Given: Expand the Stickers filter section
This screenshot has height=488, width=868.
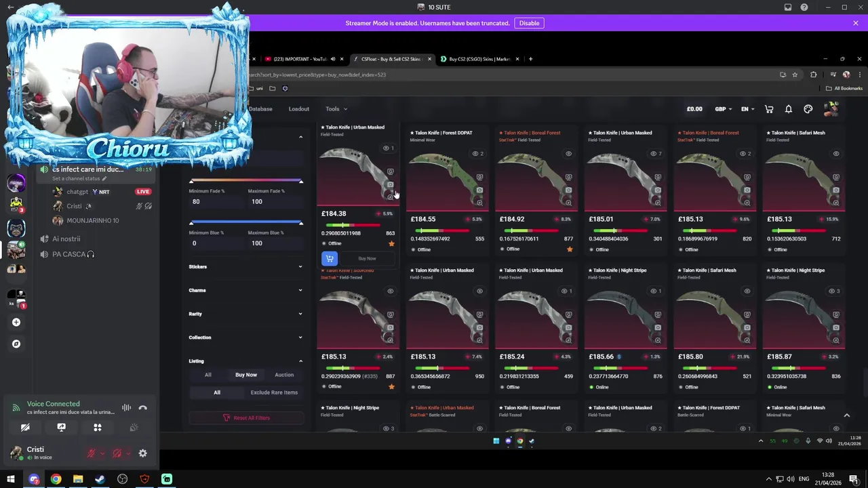Looking at the screenshot, I should [245, 266].
